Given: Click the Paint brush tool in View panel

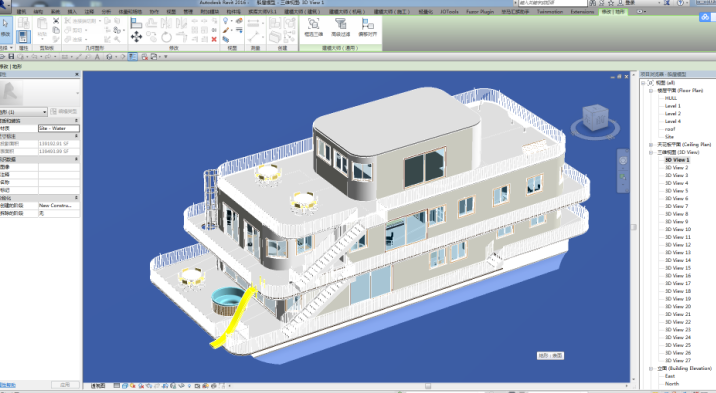Looking at the screenshot, I should 226,31.
